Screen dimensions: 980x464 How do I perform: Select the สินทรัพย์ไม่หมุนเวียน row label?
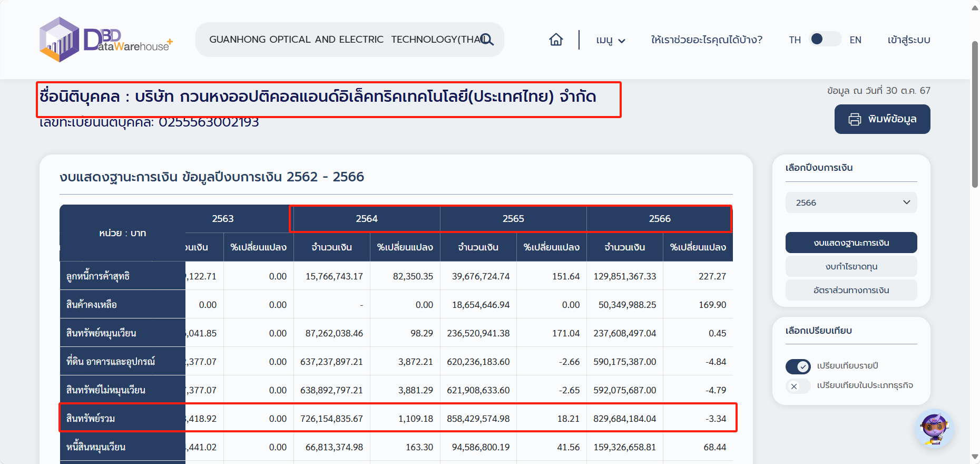pyautogui.click(x=123, y=390)
